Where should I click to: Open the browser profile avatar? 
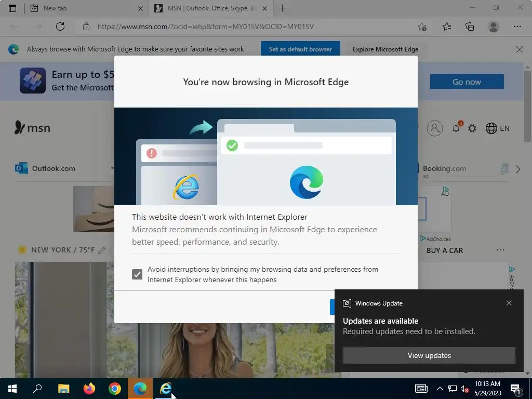pos(494,26)
